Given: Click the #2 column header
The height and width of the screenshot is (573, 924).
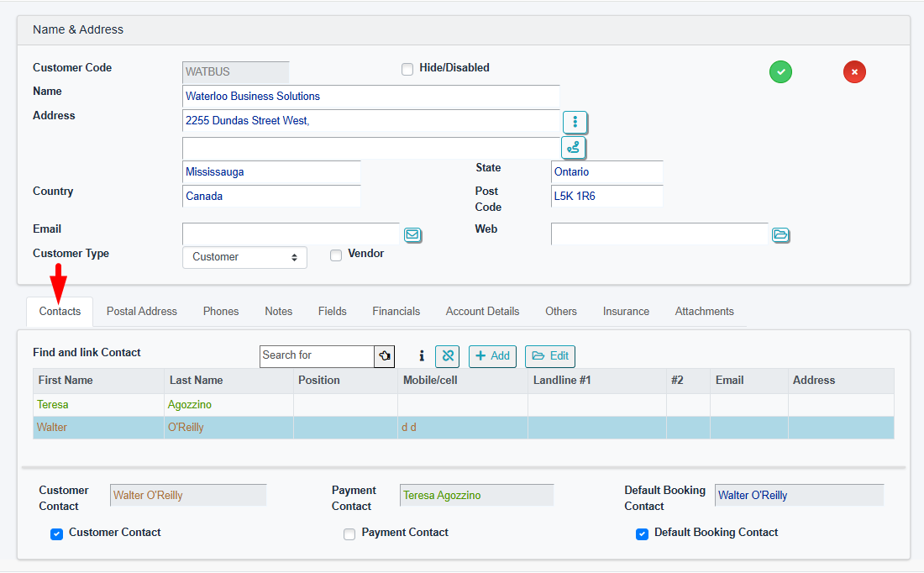Looking at the screenshot, I should pos(688,381).
